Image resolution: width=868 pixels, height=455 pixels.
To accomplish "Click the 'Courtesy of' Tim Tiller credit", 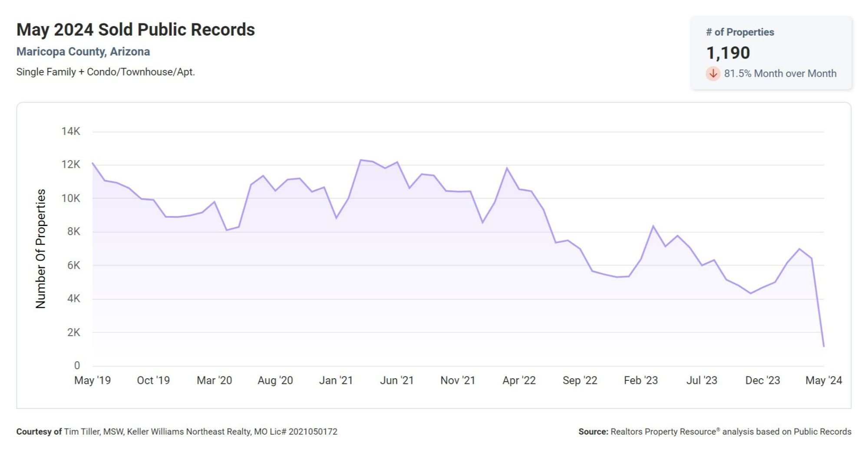I will pos(177,432).
